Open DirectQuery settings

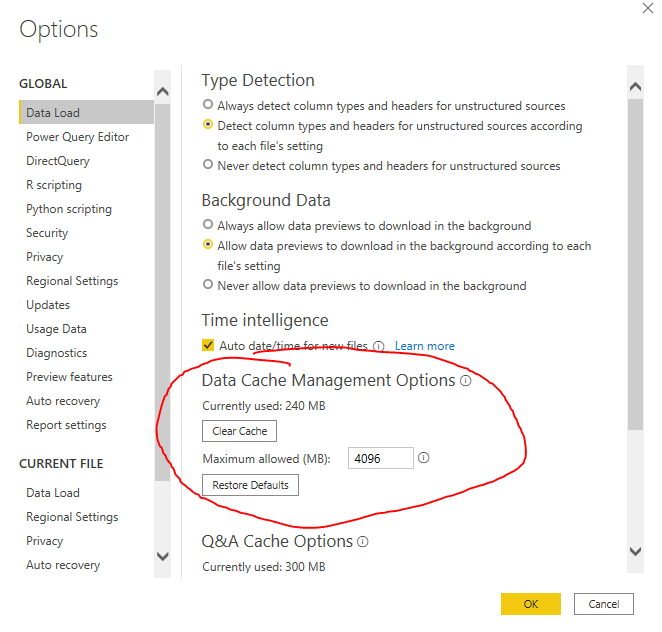point(58,161)
